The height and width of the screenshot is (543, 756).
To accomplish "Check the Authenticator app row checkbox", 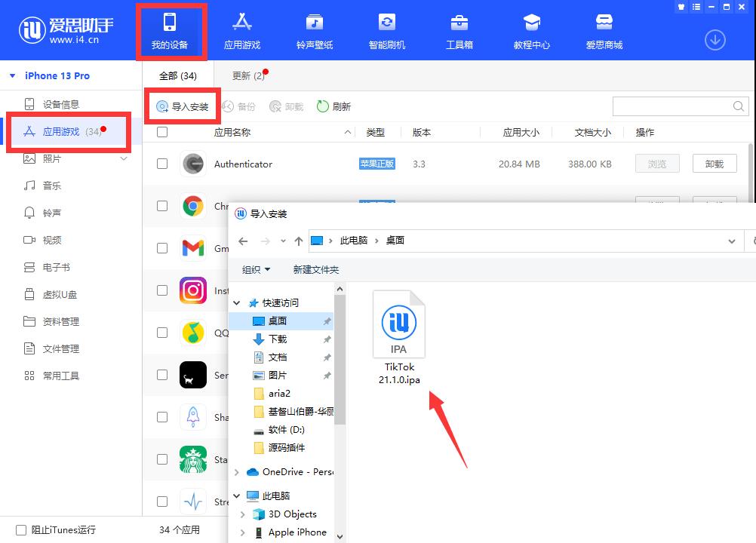I will [161, 164].
